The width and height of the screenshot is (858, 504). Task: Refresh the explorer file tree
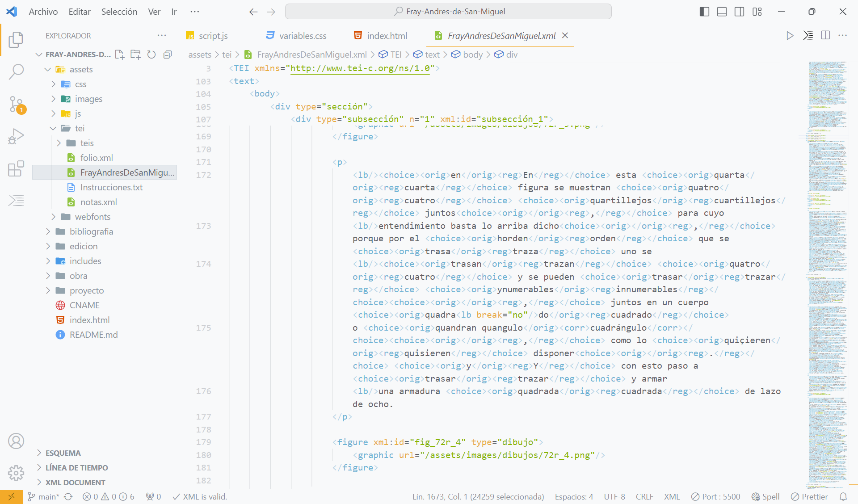(x=151, y=55)
